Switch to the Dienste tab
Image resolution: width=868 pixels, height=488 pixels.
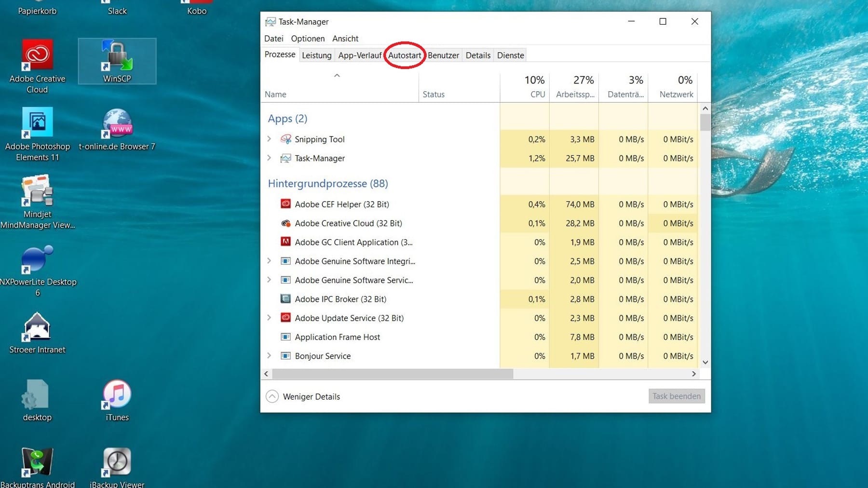pyautogui.click(x=510, y=55)
